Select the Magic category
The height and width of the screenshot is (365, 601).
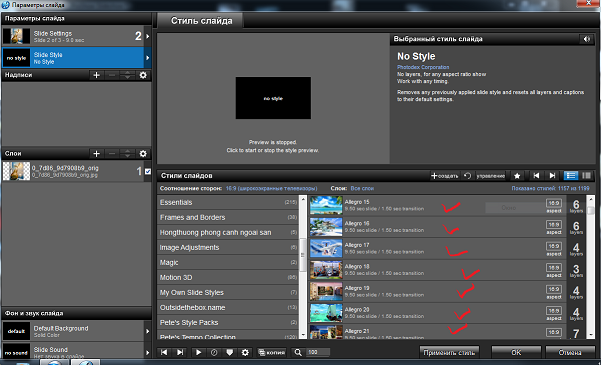click(x=228, y=263)
